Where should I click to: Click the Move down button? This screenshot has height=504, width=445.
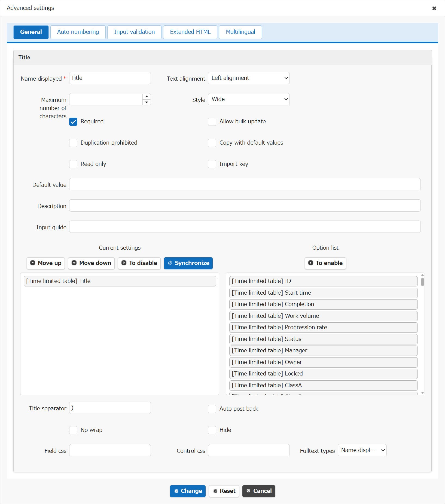click(91, 263)
